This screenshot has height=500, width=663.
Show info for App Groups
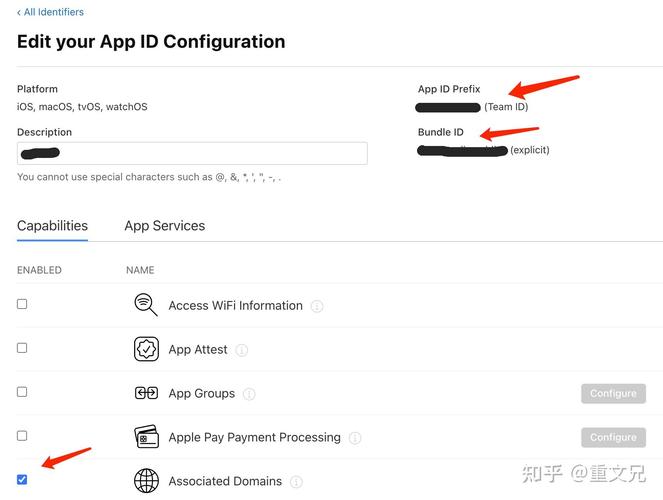point(249,394)
